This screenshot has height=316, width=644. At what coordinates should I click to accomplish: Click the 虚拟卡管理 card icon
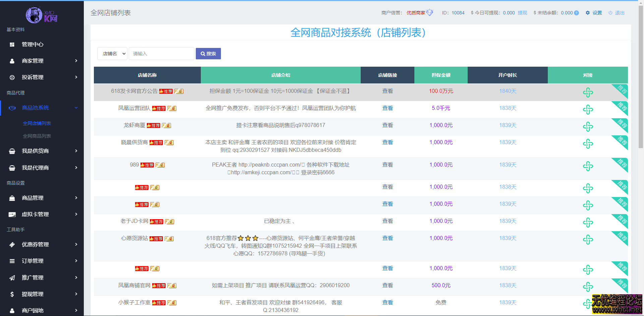pyautogui.click(x=12, y=214)
